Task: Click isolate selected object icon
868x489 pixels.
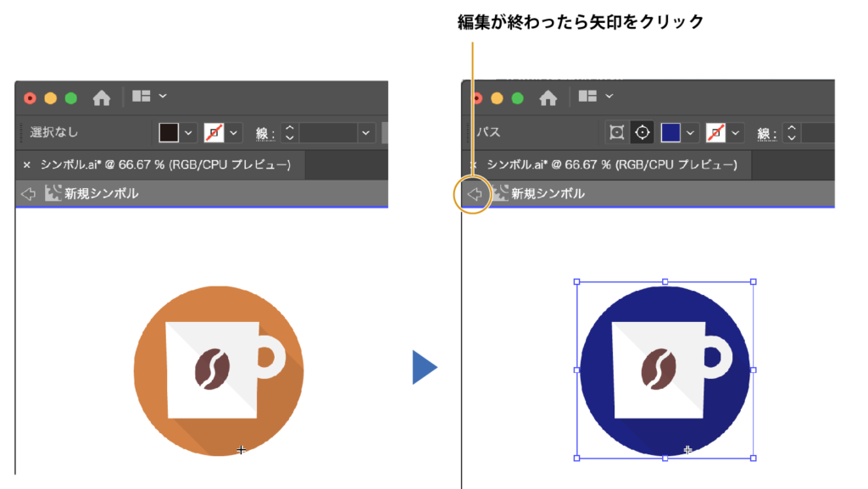Action: point(617,133)
